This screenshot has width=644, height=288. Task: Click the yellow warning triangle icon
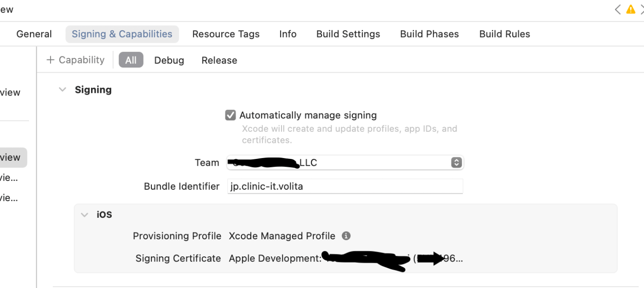[x=631, y=9]
